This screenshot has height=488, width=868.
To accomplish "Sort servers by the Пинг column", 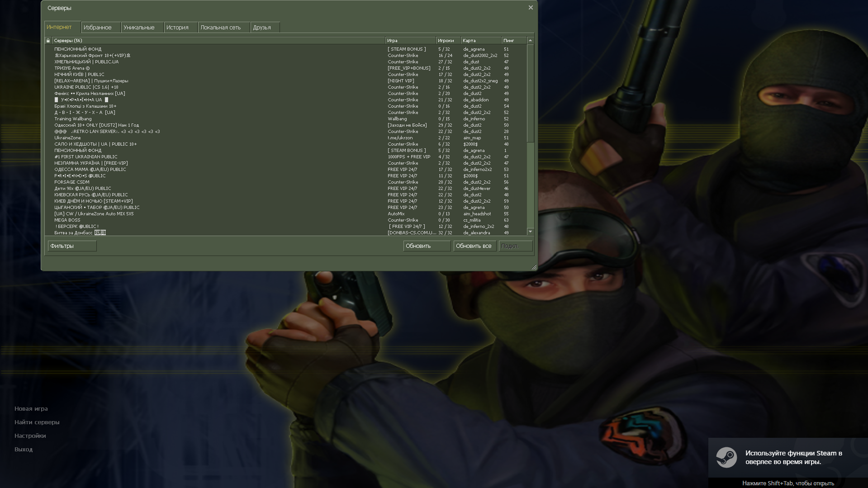I will (x=513, y=40).
